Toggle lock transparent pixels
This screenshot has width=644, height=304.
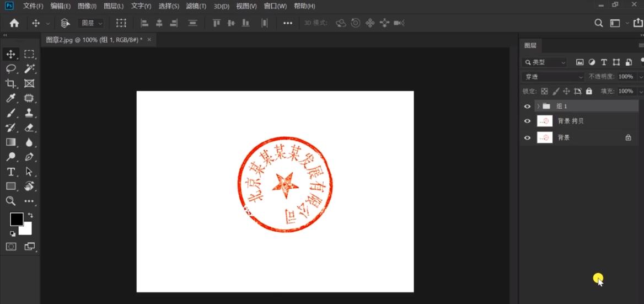(544, 91)
